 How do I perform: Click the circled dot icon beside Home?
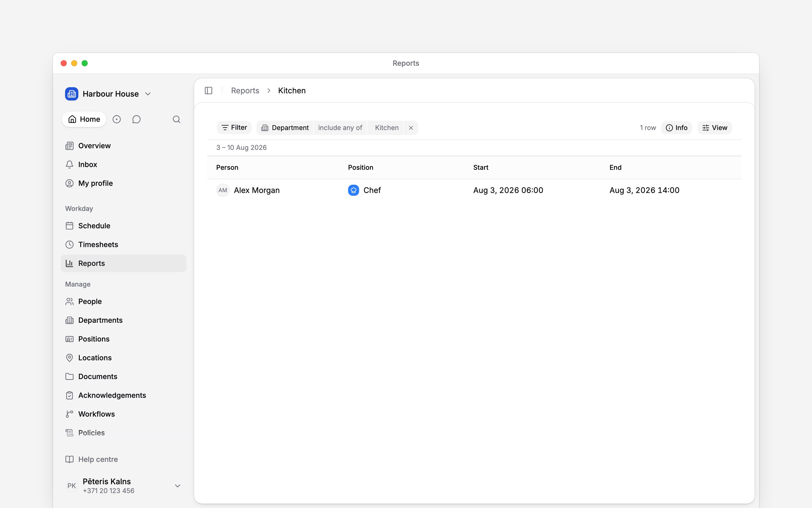(116, 119)
